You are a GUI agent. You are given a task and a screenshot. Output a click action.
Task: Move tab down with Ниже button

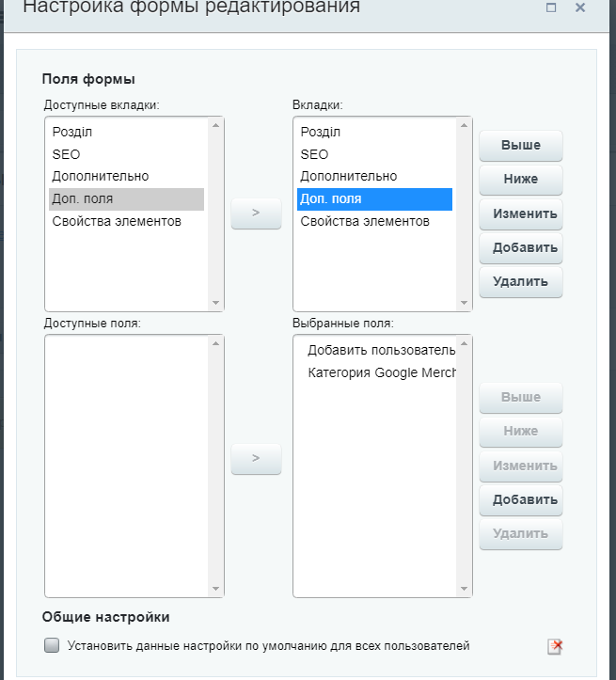pyautogui.click(x=521, y=179)
